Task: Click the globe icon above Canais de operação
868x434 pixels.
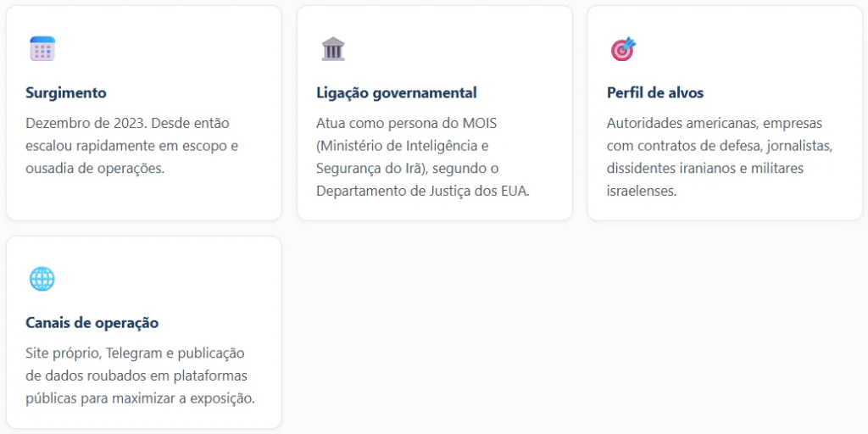Action: coord(42,279)
